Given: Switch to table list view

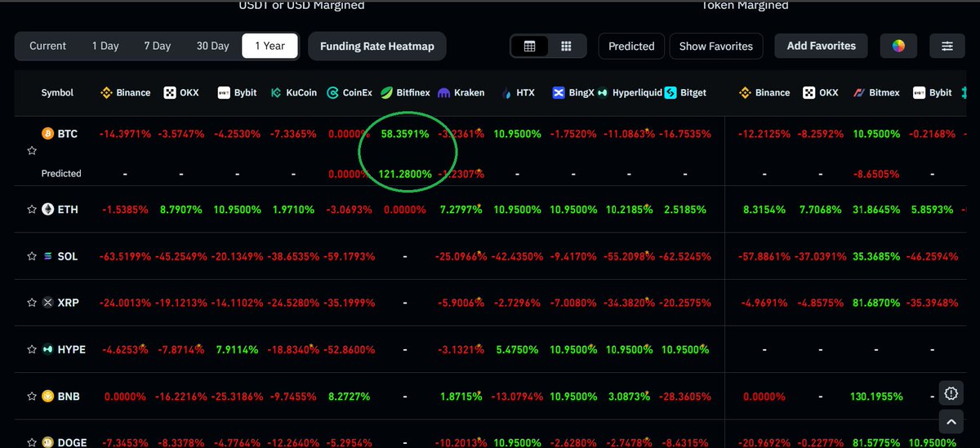Looking at the screenshot, I should point(529,47).
